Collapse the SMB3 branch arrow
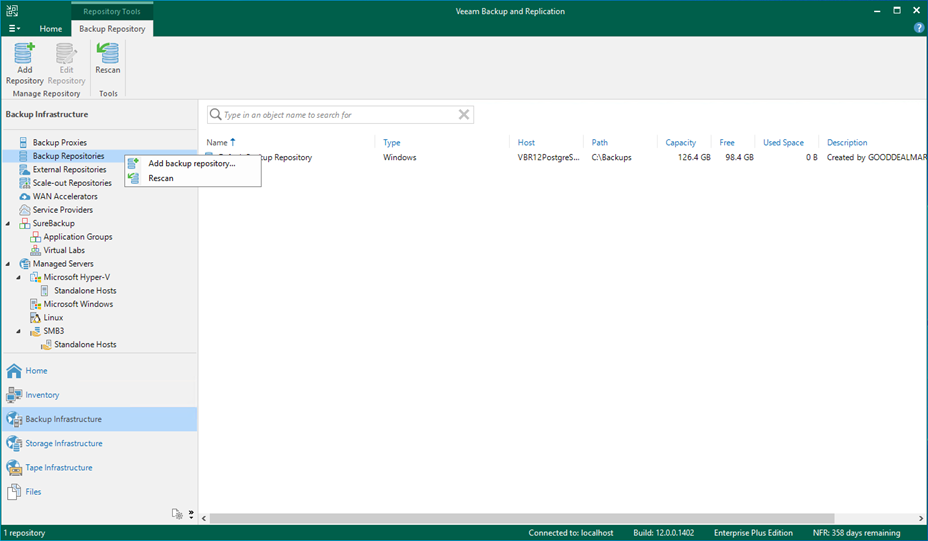This screenshot has height=541, width=928. (18, 331)
